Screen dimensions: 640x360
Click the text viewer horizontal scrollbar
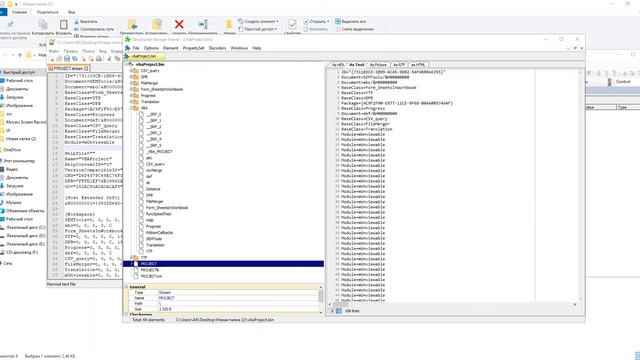click(x=452, y=304)
